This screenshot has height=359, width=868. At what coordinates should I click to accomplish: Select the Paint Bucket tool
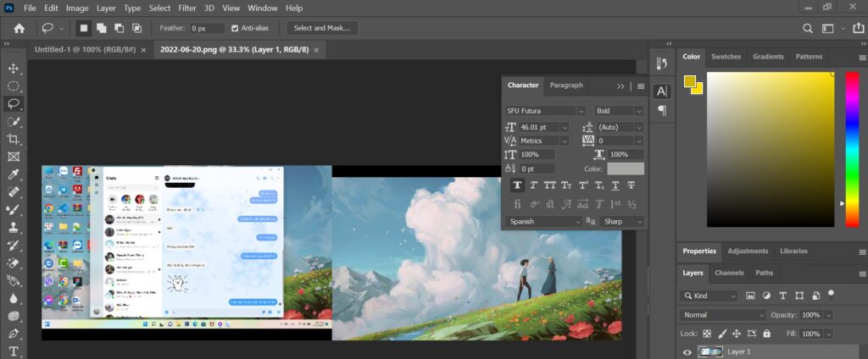pos(14,280)
